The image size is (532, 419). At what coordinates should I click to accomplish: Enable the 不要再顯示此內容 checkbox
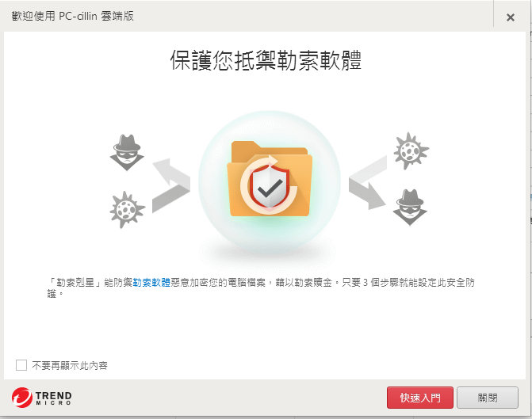tap(21, 365)
